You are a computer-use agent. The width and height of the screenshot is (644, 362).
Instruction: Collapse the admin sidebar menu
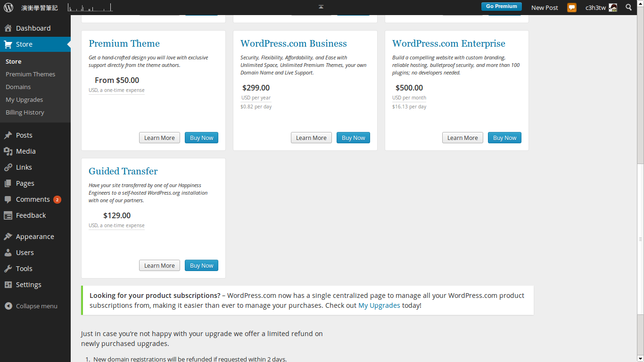click(x=31, y=306)
